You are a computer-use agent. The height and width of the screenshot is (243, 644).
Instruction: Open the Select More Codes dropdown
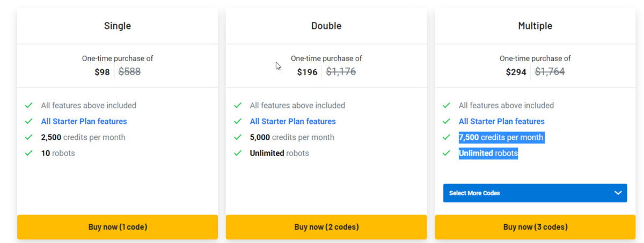(535, 193)
